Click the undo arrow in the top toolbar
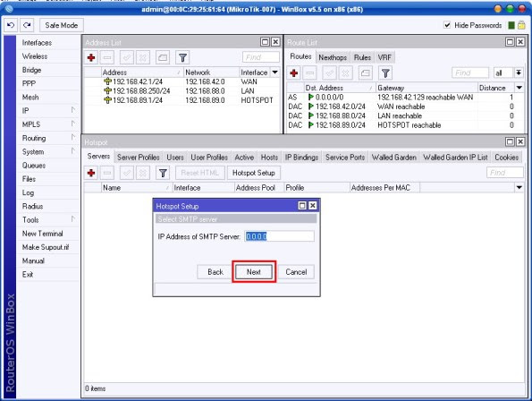 (x=11, y=25)
